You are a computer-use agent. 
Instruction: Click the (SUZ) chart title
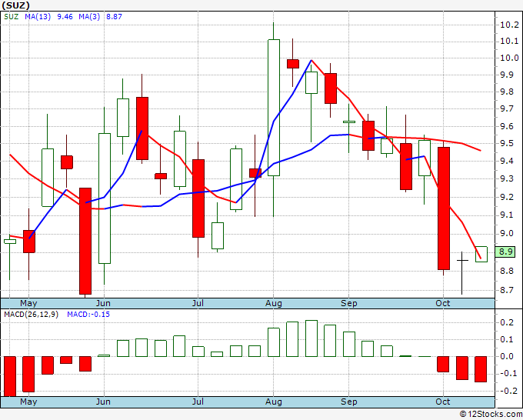pyautogui.click(x=15, y=5)
